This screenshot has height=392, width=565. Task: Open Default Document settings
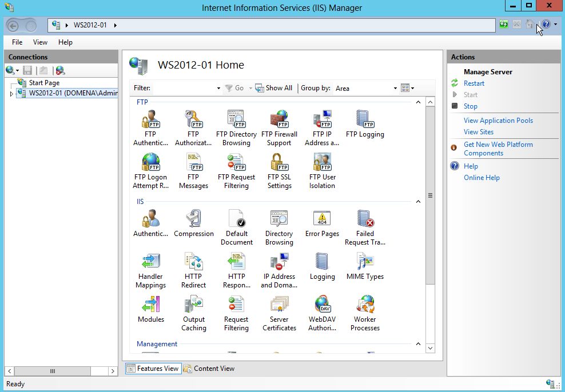tap(237, 227)
